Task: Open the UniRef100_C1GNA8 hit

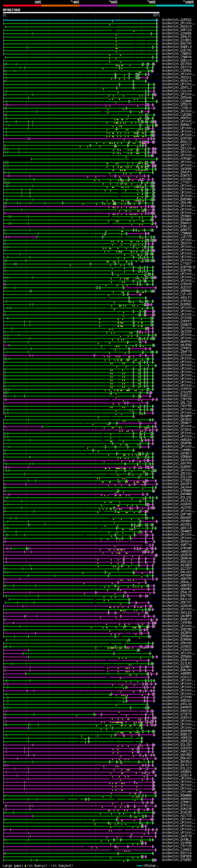Action: 177,101
